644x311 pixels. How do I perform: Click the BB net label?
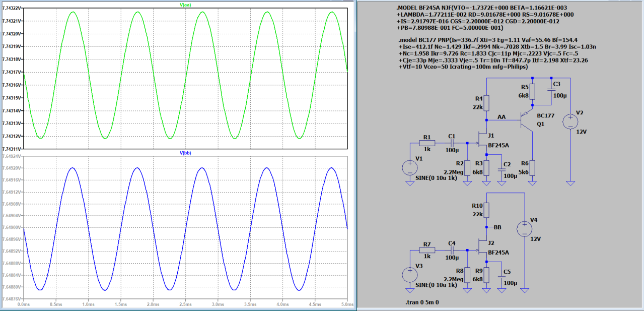(x=497, y=227)
